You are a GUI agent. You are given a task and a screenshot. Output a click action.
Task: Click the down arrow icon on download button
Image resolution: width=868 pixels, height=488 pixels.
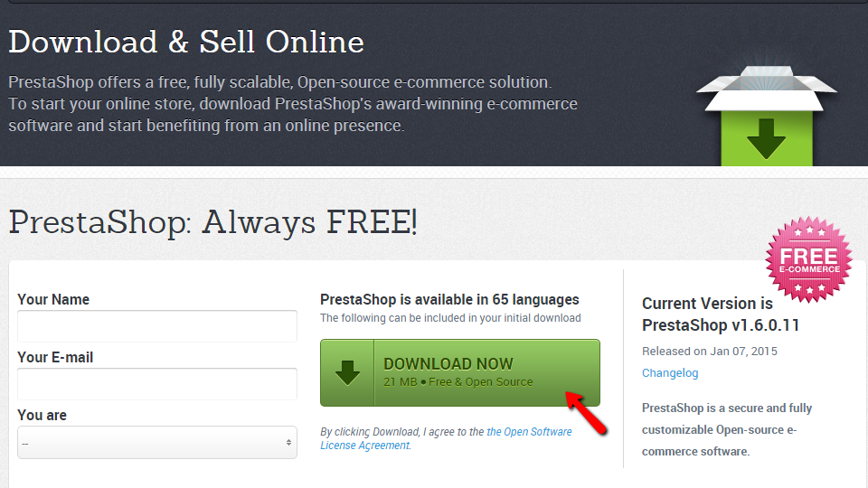coord(347,372)
